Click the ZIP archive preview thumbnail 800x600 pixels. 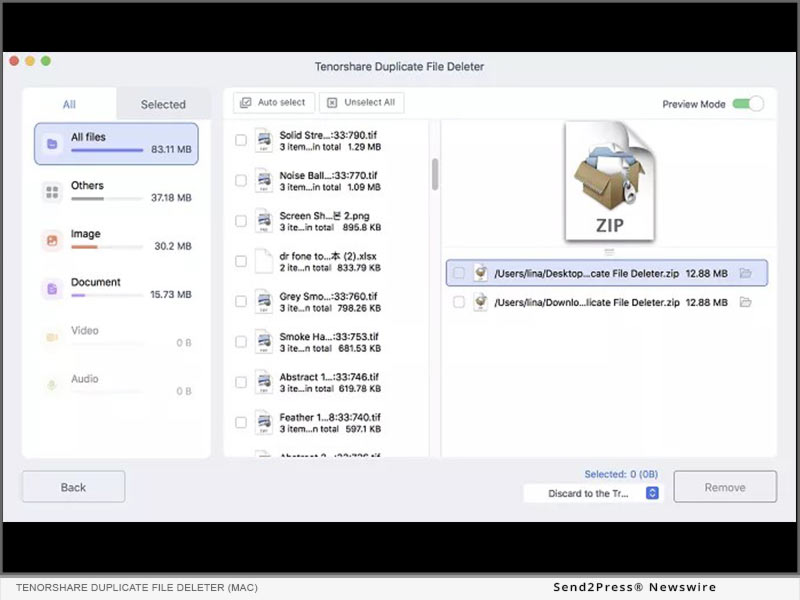(x=609, y=181)
